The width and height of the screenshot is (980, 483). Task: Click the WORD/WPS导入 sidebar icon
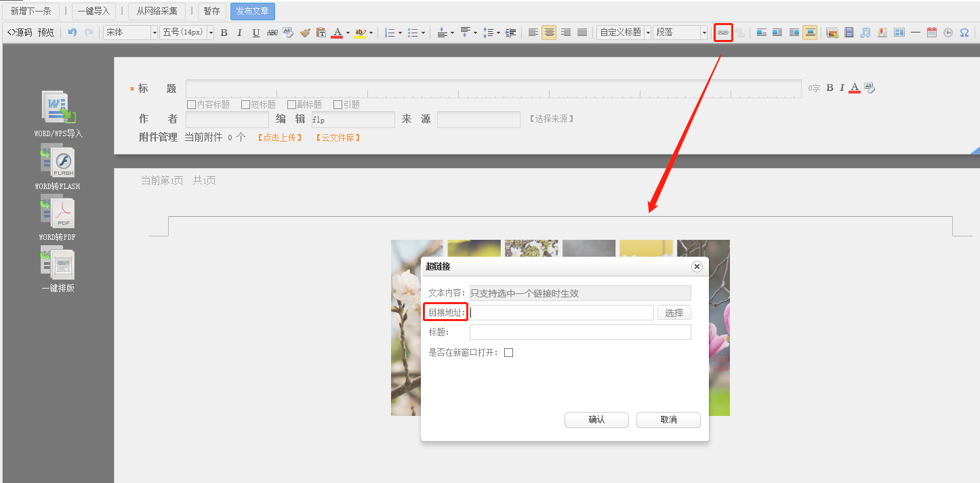[58, 108]
